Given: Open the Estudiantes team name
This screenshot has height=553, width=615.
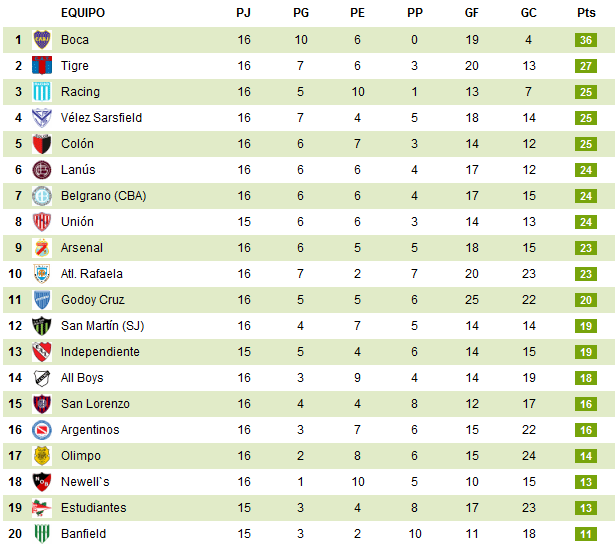Looking at the screenshot, I should tap(93, 508).
